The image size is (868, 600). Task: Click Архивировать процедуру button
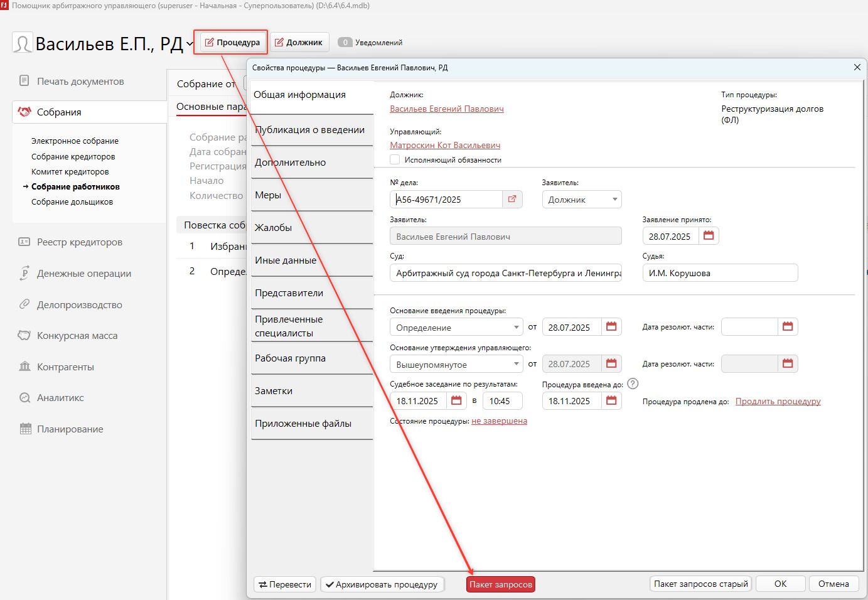click(x=382, y=584)
